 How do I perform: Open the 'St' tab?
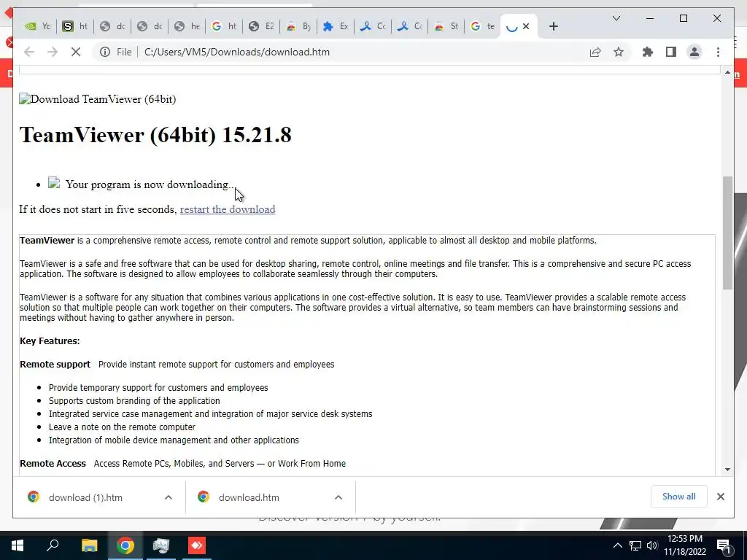[x=446, y=26]
